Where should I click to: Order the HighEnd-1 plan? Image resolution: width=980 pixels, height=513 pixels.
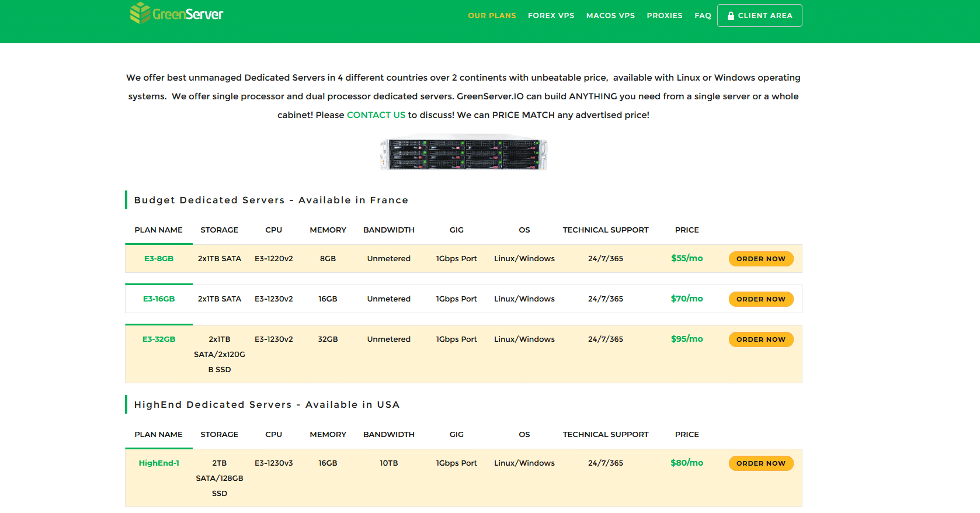coord(760,463)
